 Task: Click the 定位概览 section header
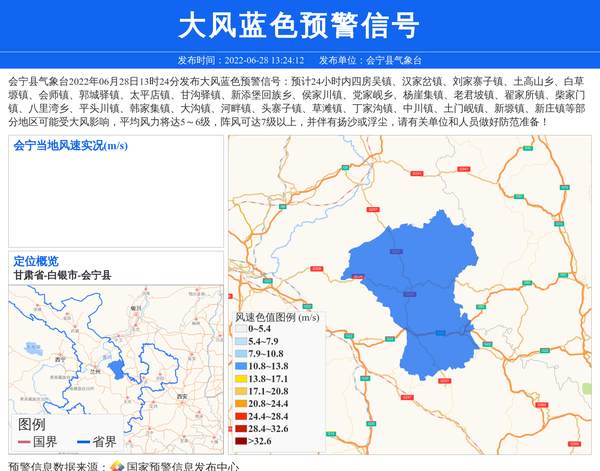36,261
